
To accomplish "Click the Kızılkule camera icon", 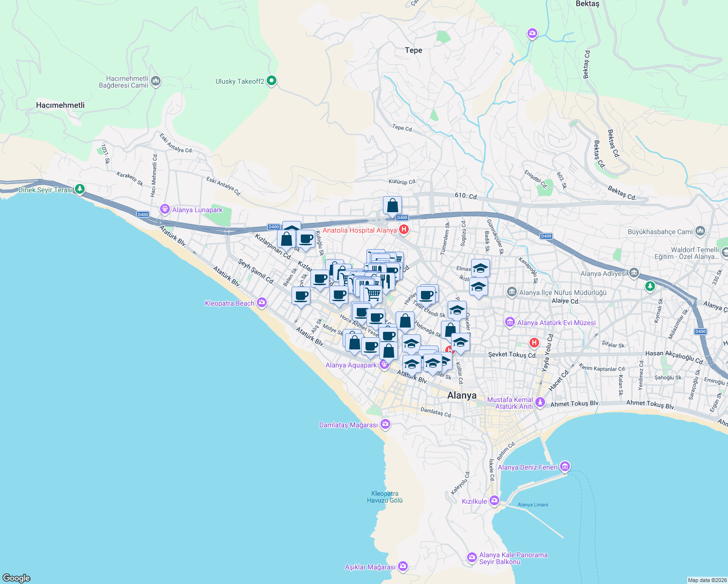I will pyautogui.click(x=494, y=500).
